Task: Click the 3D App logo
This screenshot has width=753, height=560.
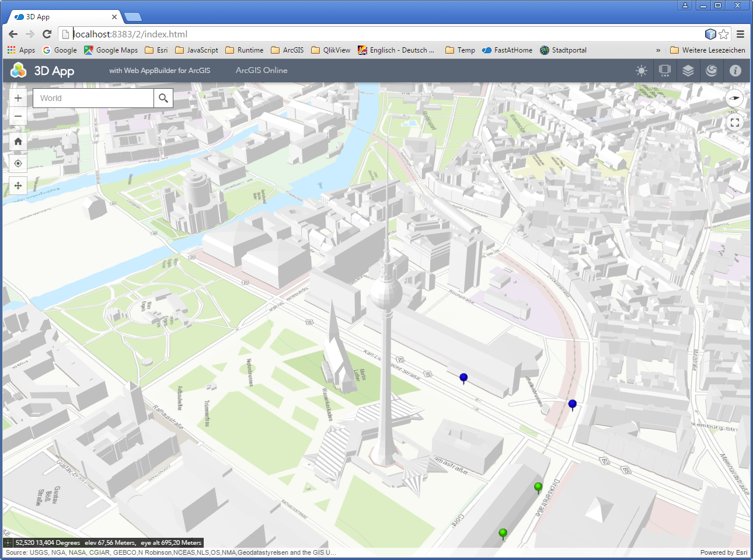Action: tap(19, 71)
